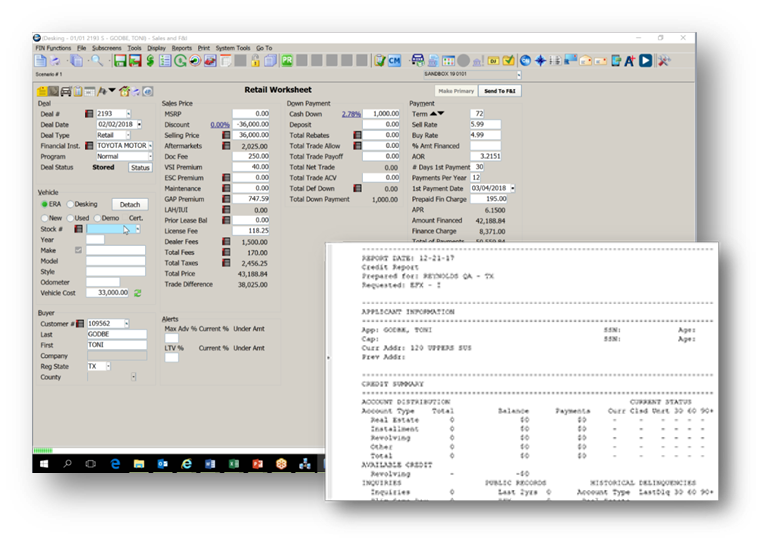Expand the Reg State dropdown

(x=106, y=366)
